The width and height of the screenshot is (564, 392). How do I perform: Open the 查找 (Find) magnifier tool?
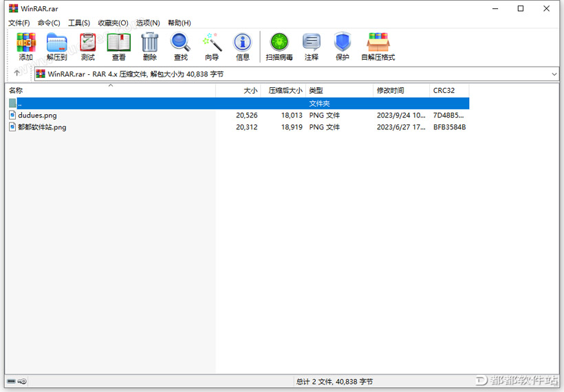tap(181, 47)
